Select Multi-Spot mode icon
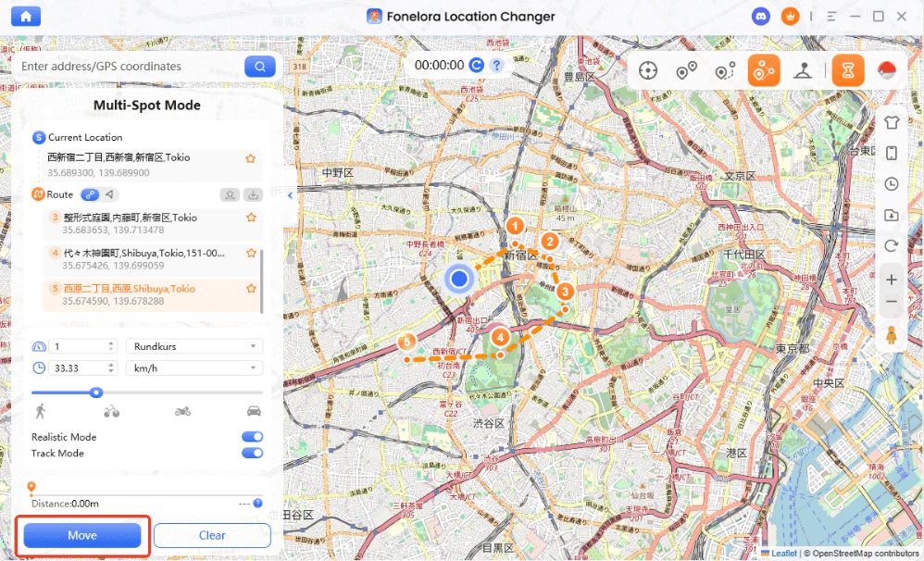 (764, 70)
